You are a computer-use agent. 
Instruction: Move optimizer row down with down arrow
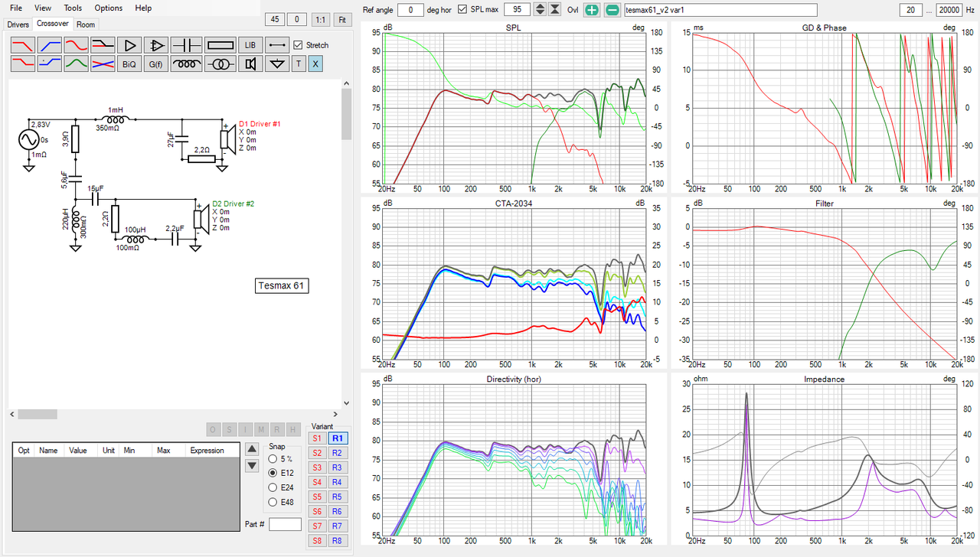point(251,466)
